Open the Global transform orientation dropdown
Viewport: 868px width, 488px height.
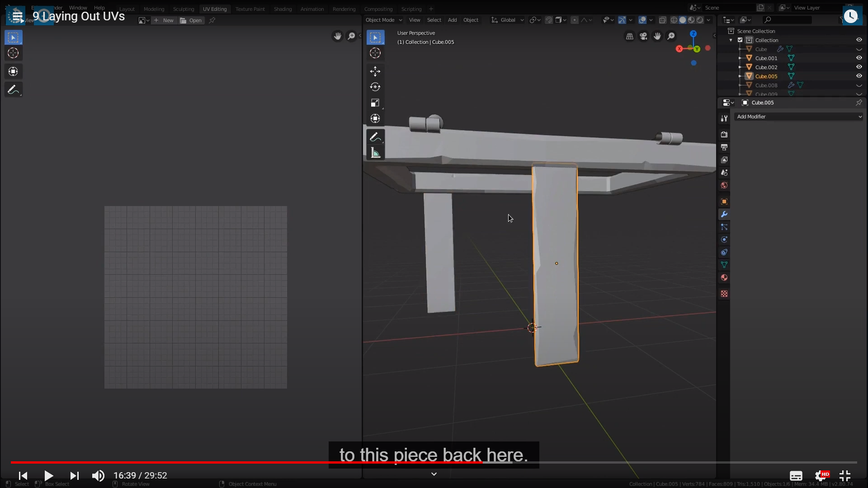508,20
